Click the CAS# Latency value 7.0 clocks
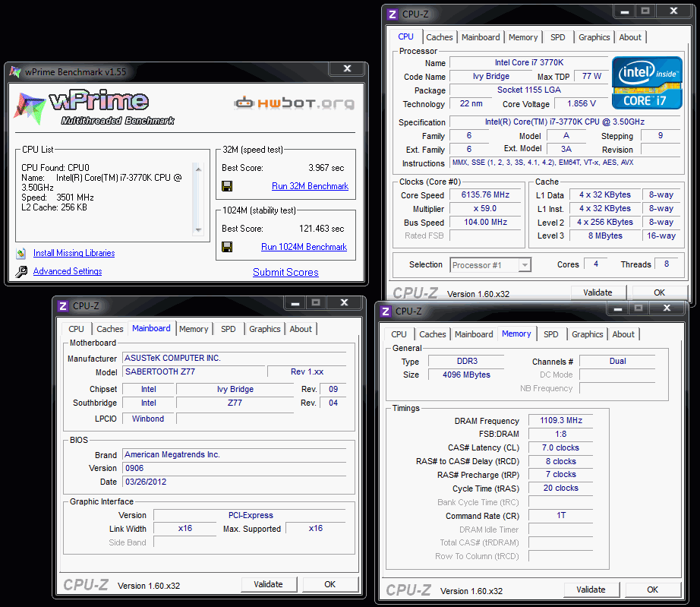Screen dimensions: 700x607 561,447
